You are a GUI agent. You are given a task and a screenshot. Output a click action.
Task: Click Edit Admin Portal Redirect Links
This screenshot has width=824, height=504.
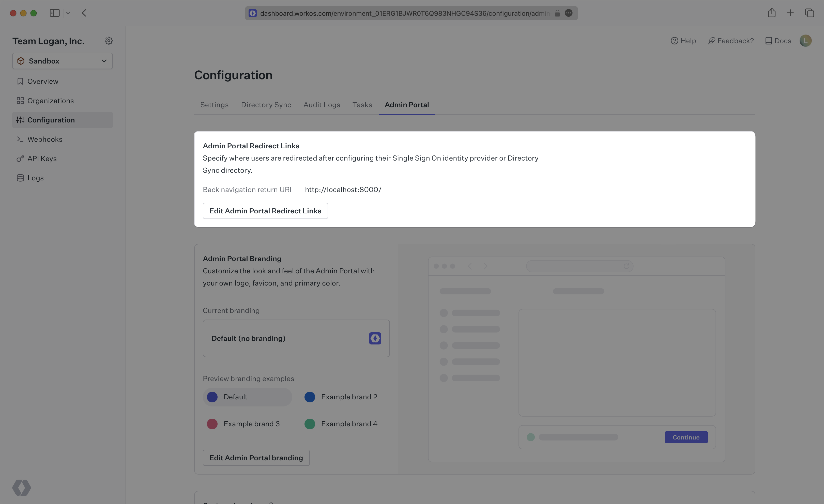pos(265,211)
